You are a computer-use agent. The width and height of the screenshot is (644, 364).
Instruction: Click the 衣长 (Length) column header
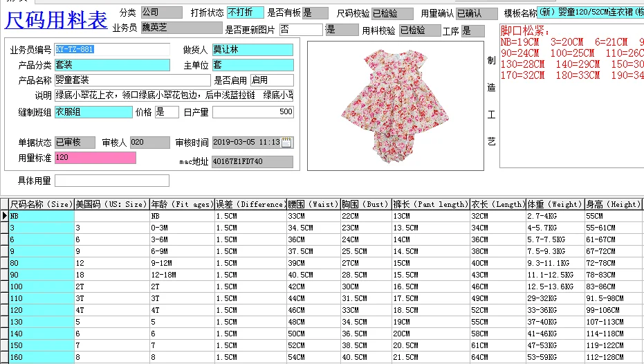click(498, 204)
